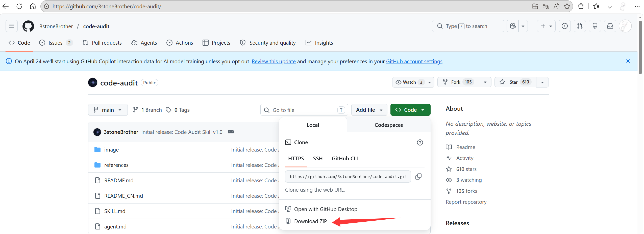Focus the Go to file search field
Viewport: 644px width, 234px height.
tap(304, 110)
